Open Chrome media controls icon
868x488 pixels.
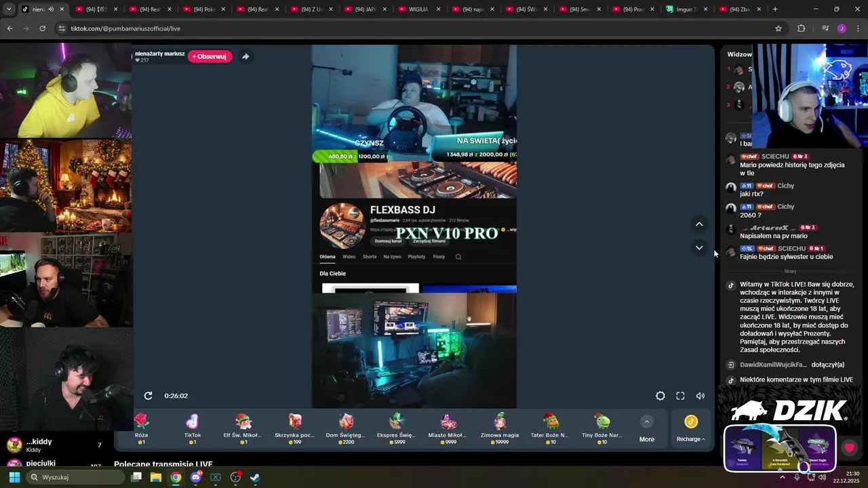pos(825,28)
